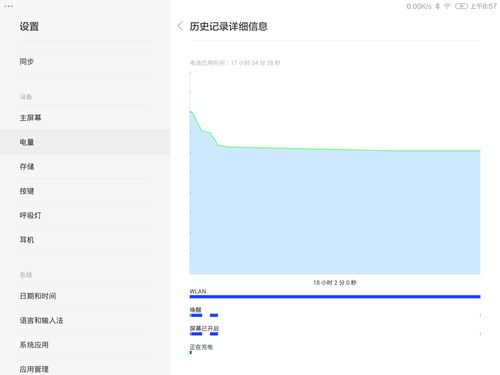Go back using the back arrow
500x375 pixels.
click(180, 26)
